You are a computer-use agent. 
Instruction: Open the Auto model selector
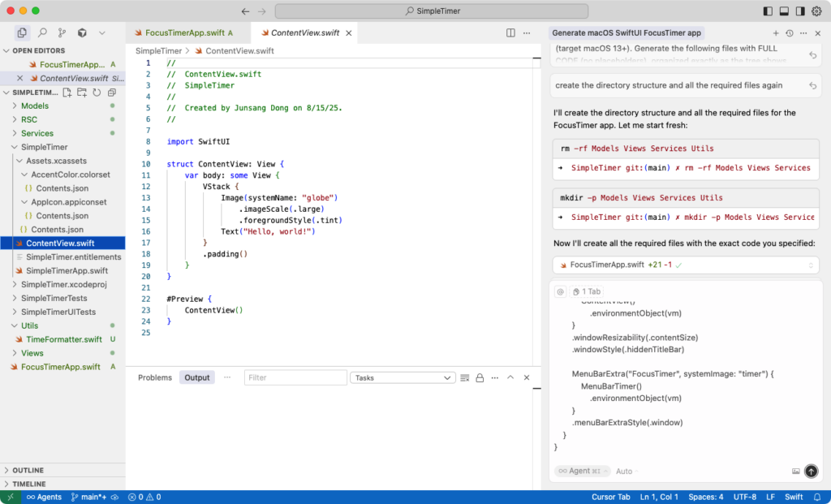click(x=627, y=472)
